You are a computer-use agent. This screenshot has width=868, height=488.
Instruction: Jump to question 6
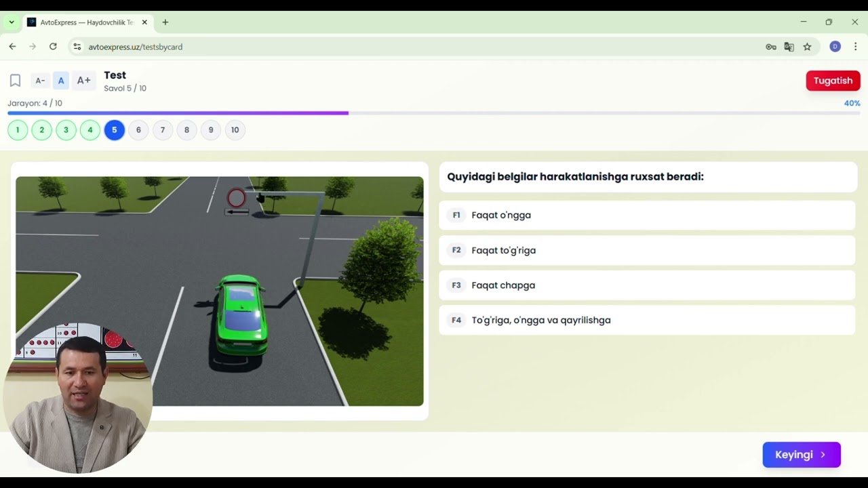138,130
